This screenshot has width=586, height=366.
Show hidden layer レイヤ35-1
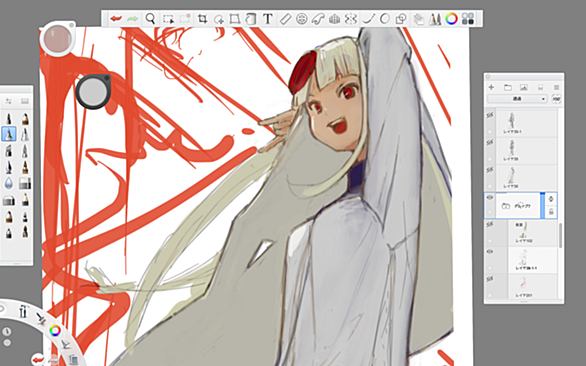click(490, 116)
